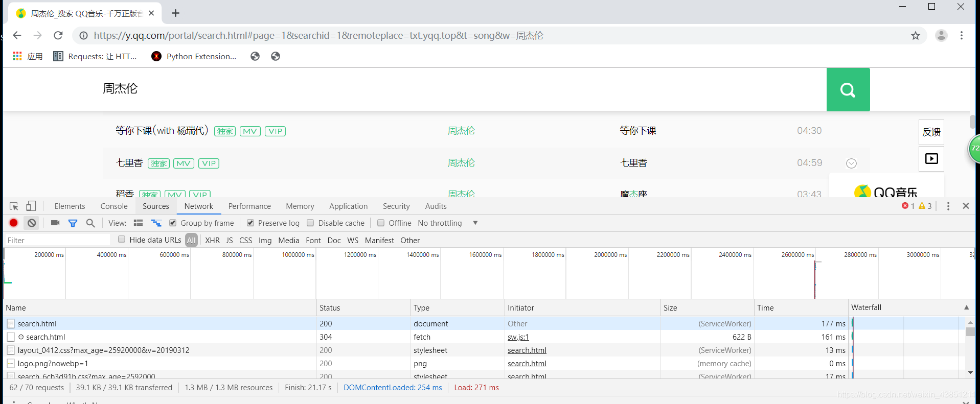This screenshot has width=980, height=404.
Task: Open Chrome's three-dot menu
Action: point(962,35)
